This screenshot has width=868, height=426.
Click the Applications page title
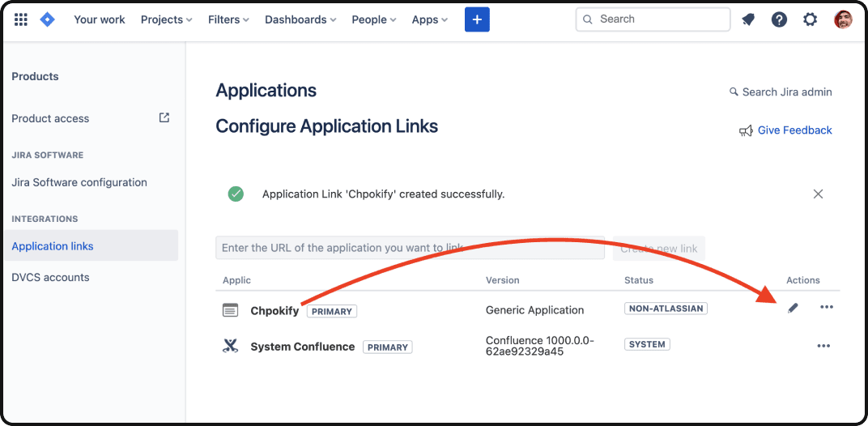[266, 90]
